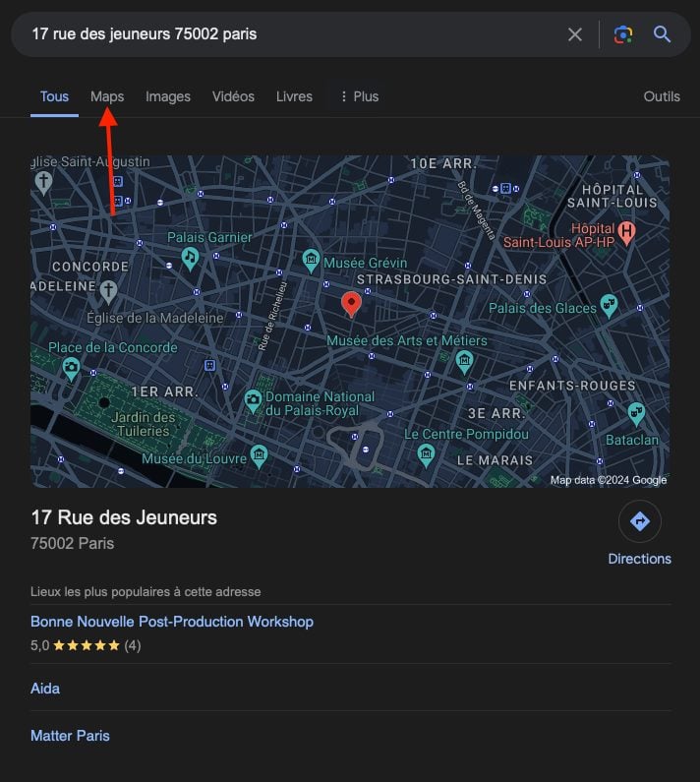Click Palais Garnier music marker
The height and width of the screenshot is (782, 700).
[x=190, y=259]
